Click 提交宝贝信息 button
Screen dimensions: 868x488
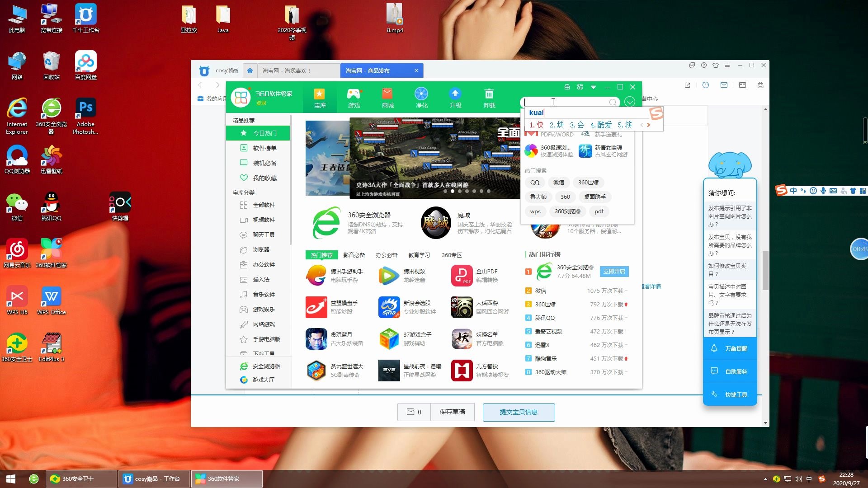pyautogui.click(x=519, y=412)
